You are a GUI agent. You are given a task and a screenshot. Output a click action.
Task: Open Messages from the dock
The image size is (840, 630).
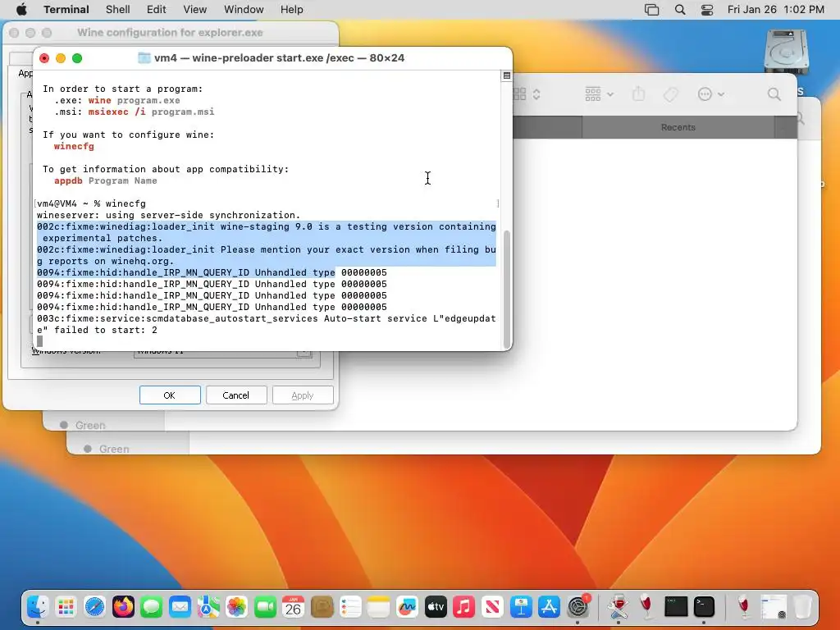[x=152, y=607]
